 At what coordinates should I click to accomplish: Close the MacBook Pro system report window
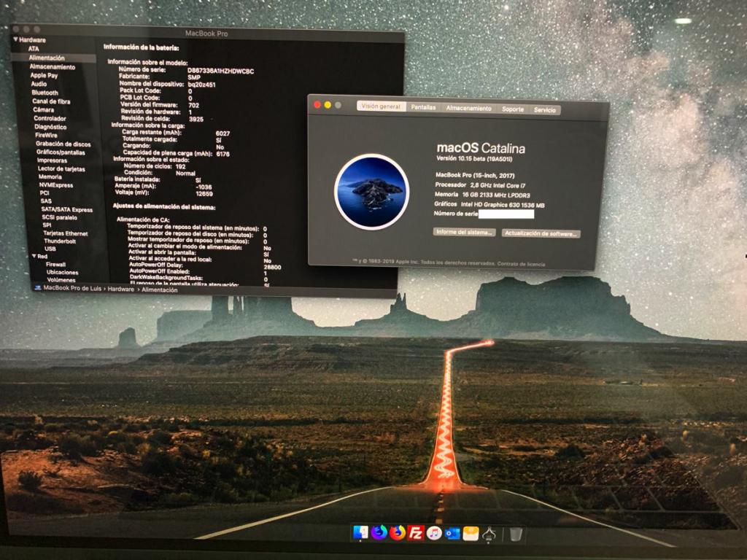click(x=16, y=28)
